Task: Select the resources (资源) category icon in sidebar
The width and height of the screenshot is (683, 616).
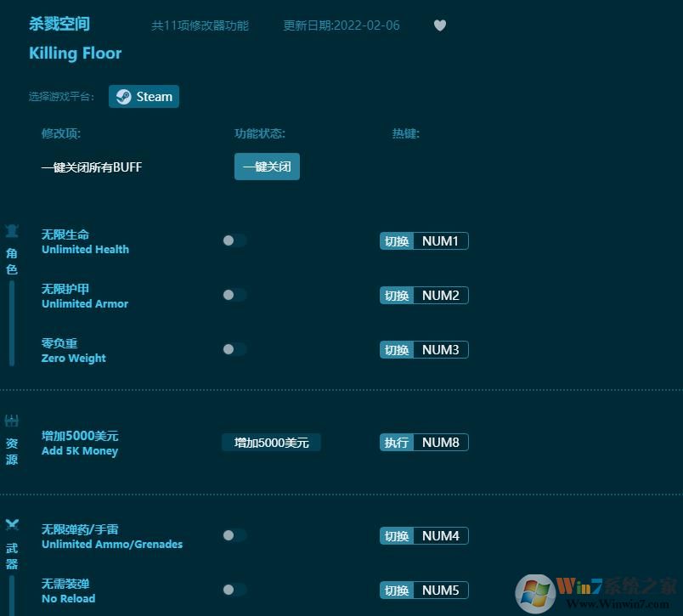Action: 12,420
